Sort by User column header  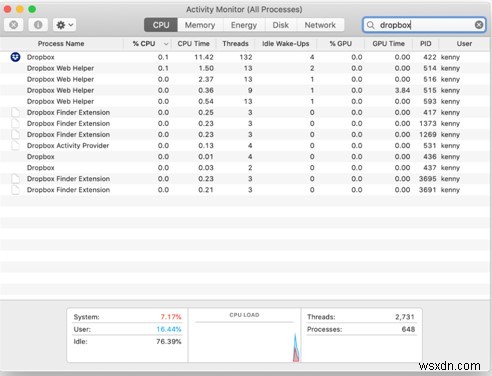[464, 44]
